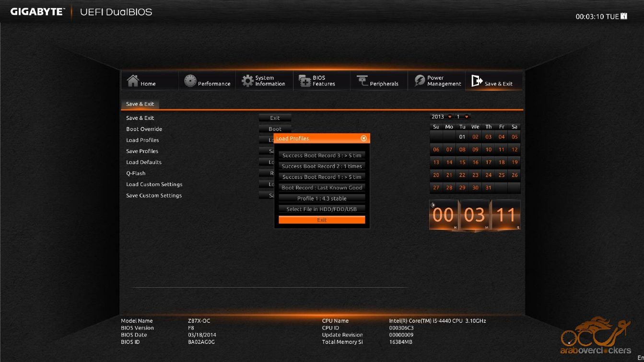Open the Power Management icon

[x=420, y=81]
